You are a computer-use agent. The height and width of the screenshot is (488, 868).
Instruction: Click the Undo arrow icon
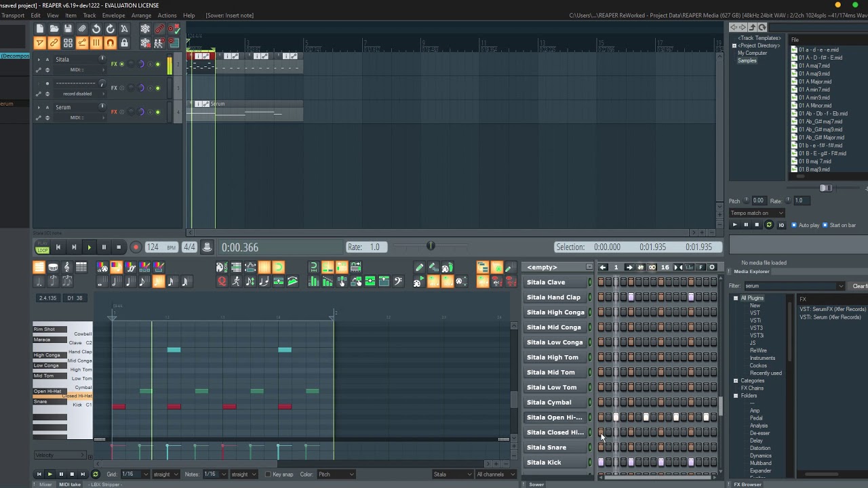pos(96,28)
